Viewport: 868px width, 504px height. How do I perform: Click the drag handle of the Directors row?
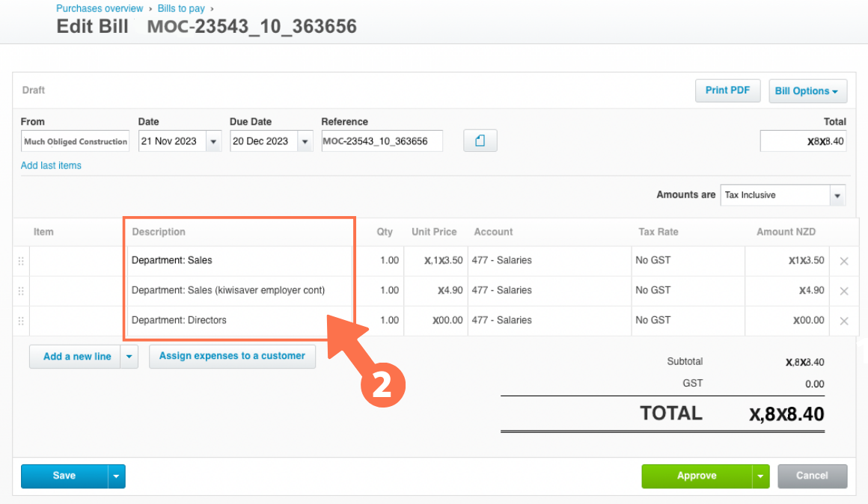[x=20, y=320]
